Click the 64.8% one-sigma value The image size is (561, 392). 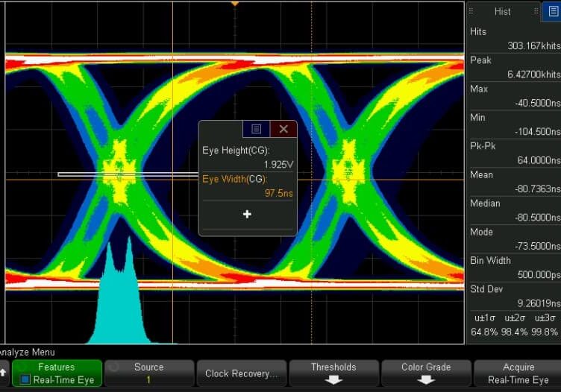click(484, 332)
